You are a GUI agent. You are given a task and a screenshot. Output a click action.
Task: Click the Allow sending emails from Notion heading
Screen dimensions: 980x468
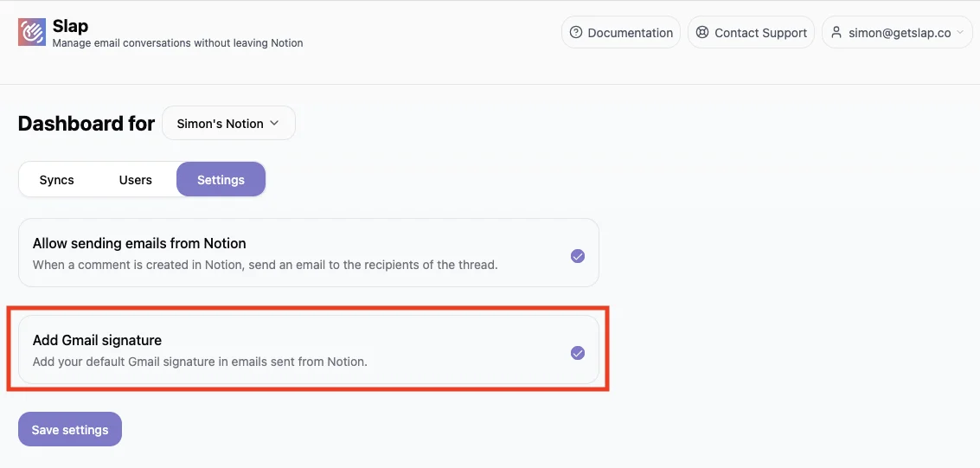(139, 244)
